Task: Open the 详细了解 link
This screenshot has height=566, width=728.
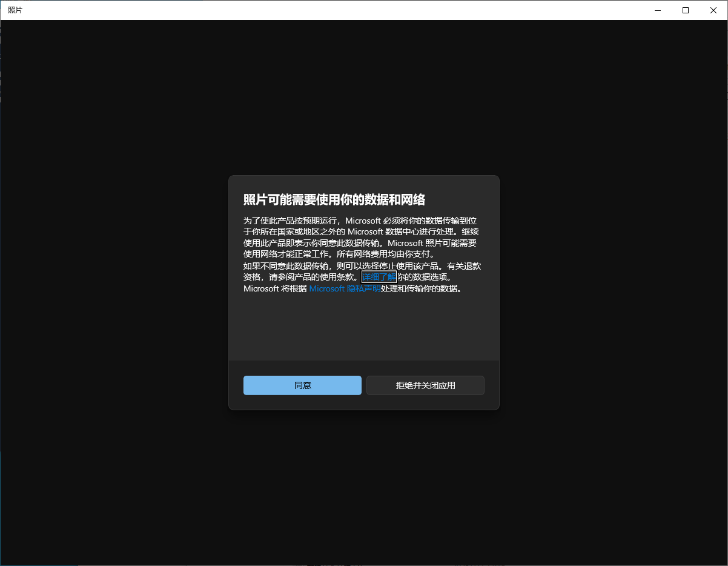Action: click(379, 277)
